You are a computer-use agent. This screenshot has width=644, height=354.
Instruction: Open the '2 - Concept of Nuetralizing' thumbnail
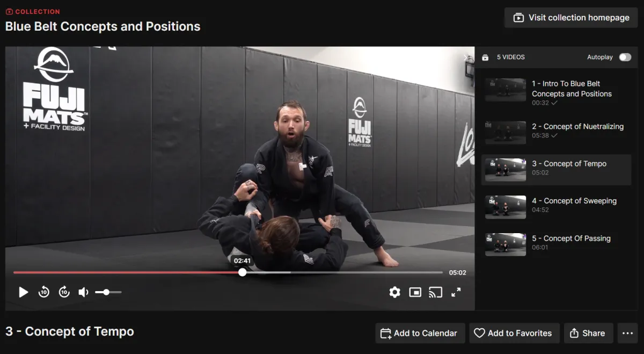[x=505, y=132]
